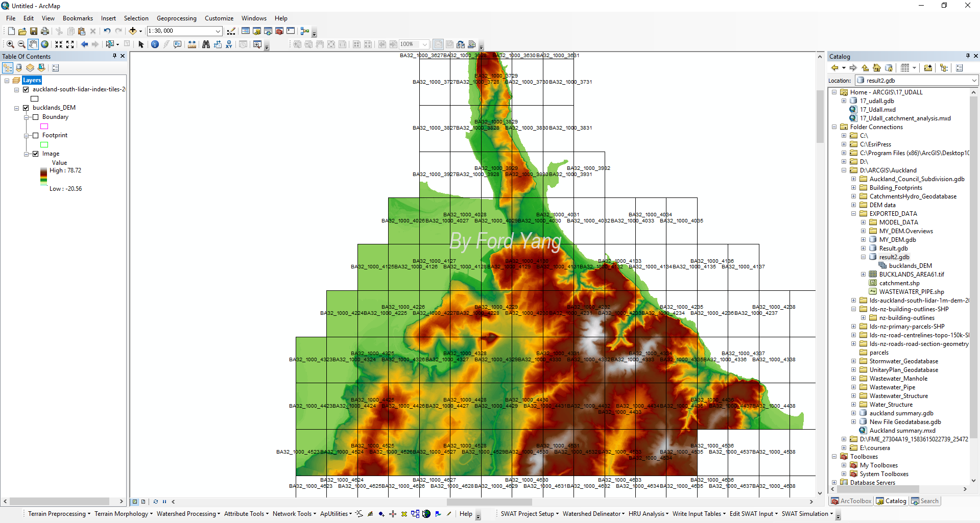Open the SWAT Simulation menu
Viewport: 980px width, 523px height.
(x=807, y=514)
